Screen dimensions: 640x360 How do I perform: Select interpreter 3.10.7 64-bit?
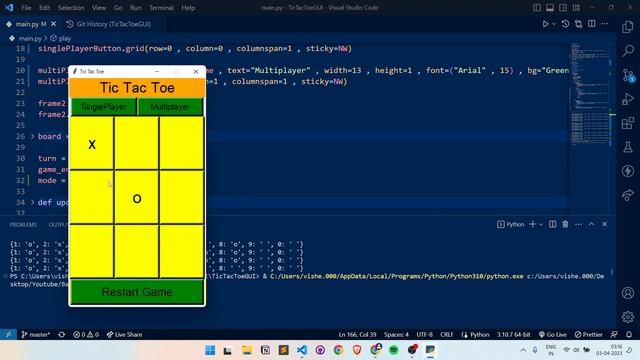tap(513, 334)
